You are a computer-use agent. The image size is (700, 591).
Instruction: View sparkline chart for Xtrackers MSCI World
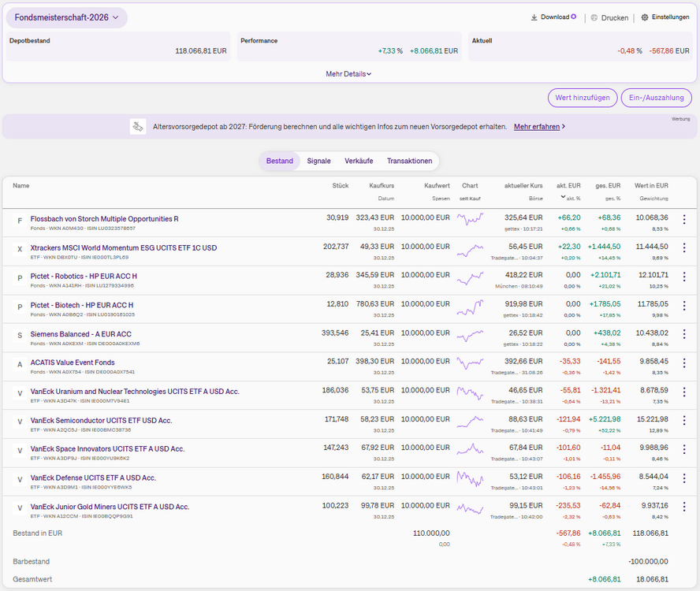pos(470,251)
